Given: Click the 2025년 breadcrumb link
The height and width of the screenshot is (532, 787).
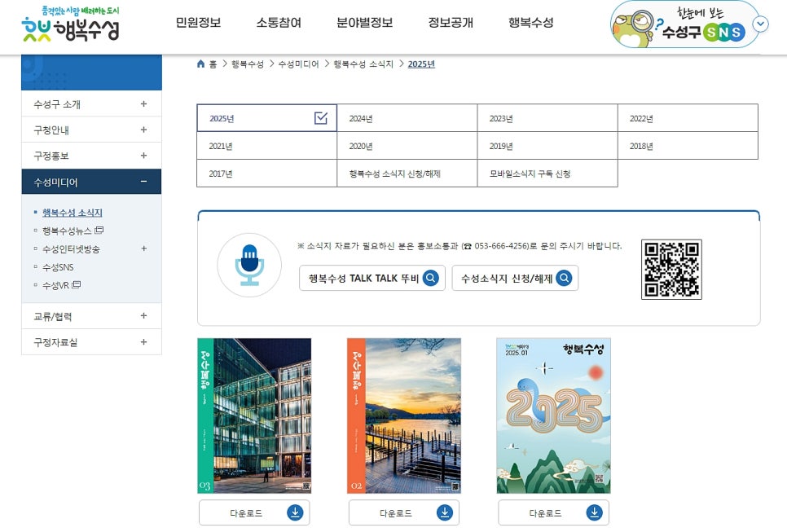Looking at the screenshot, I should (421, 64).
